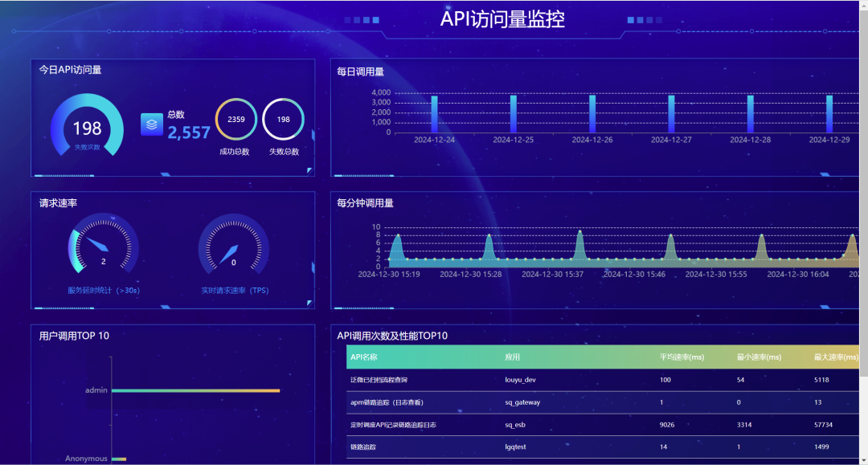
Task: Select the 198 失败总数 ring
Action: tap(283, 120)
